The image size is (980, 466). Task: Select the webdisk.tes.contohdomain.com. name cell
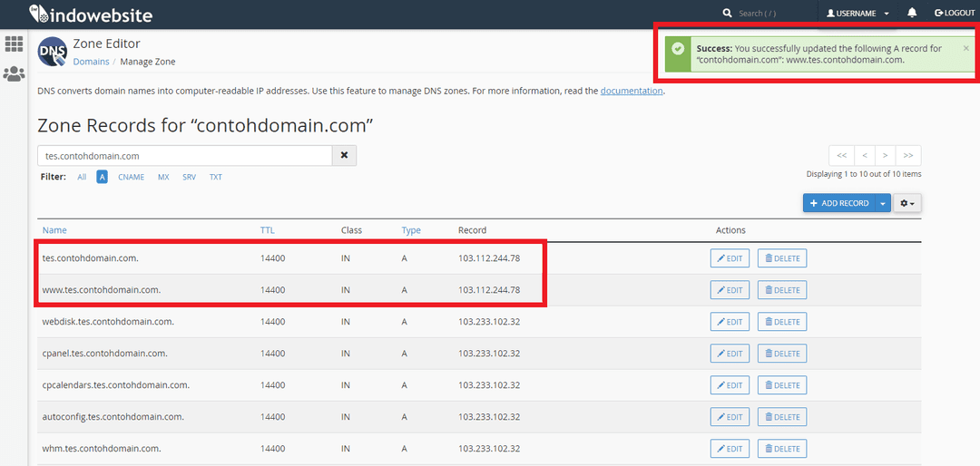coord(107,321)
